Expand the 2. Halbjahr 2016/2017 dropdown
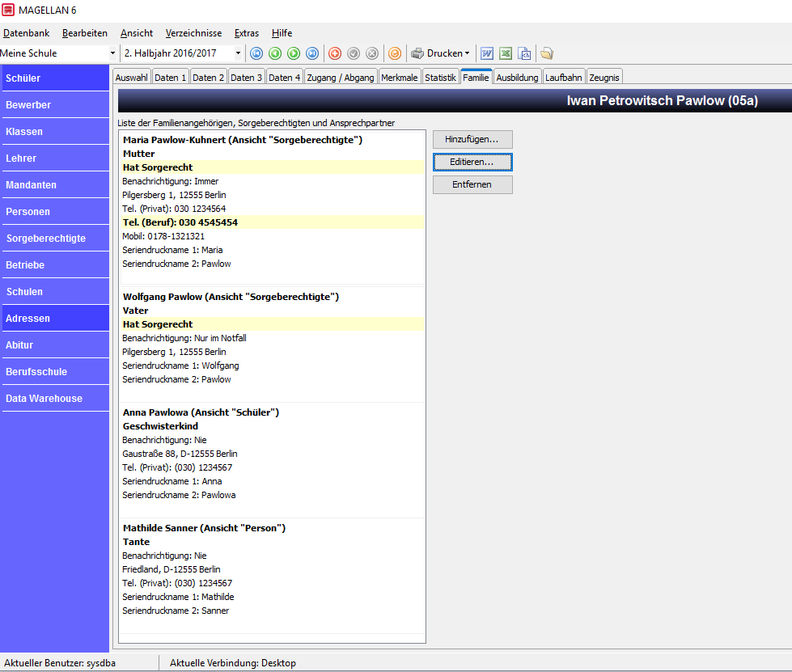The height and width of the screenshot is (672, 792). pyautogui.click(x=238, y=53)
